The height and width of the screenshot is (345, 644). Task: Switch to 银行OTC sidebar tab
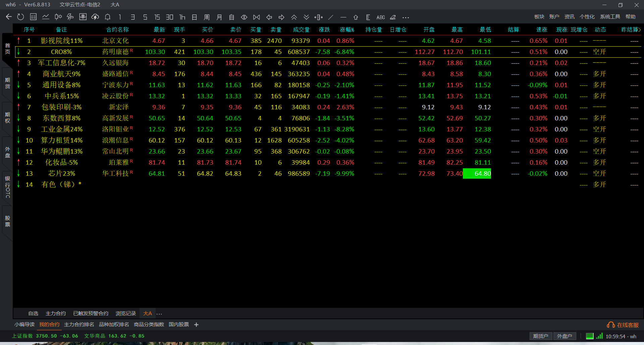coord(7,187)
